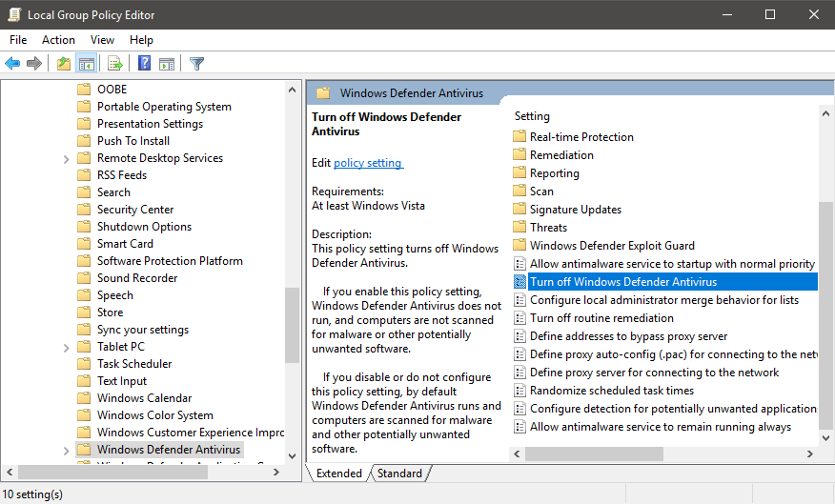Viewport: 835px width, 504px height.
Task: Select RSS Feeds in tree
Action: click(121, 174)
